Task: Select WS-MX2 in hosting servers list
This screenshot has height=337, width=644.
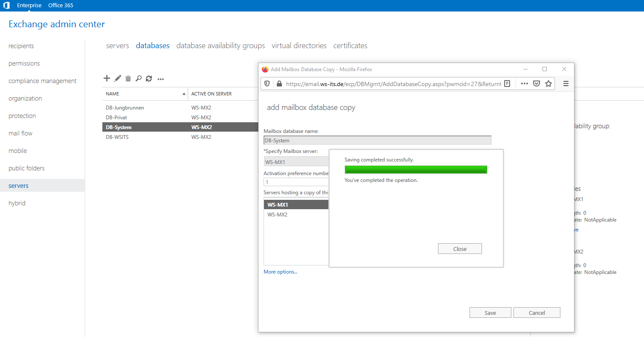Action: point(296,215)
